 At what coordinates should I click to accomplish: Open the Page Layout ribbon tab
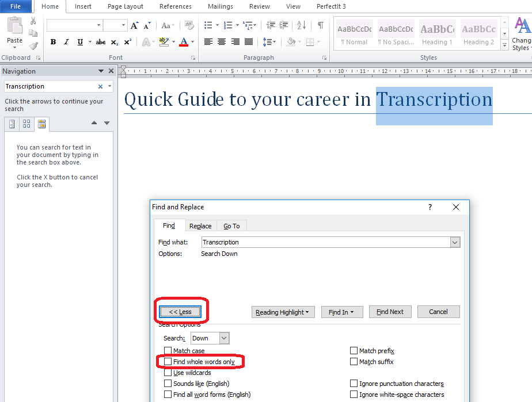126,6
